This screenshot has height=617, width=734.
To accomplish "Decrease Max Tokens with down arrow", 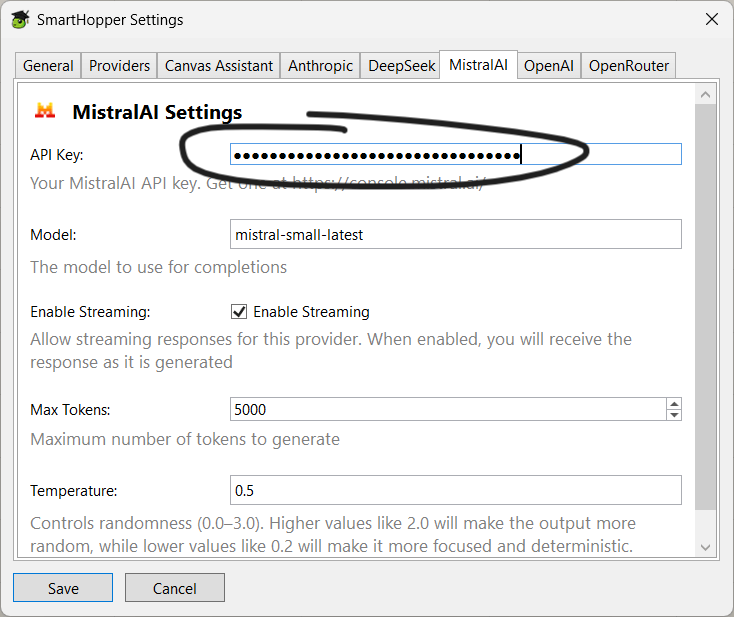I will [674, 415].
